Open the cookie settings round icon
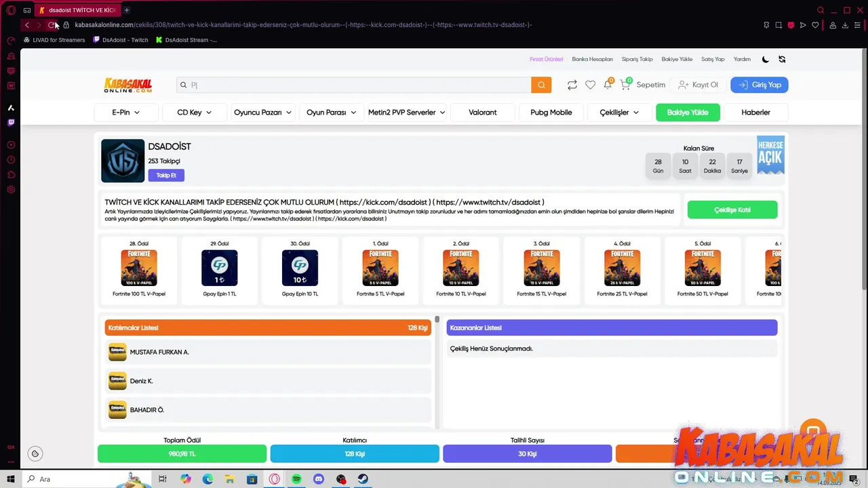Viewport: 868px width, 488px height. 35,453
